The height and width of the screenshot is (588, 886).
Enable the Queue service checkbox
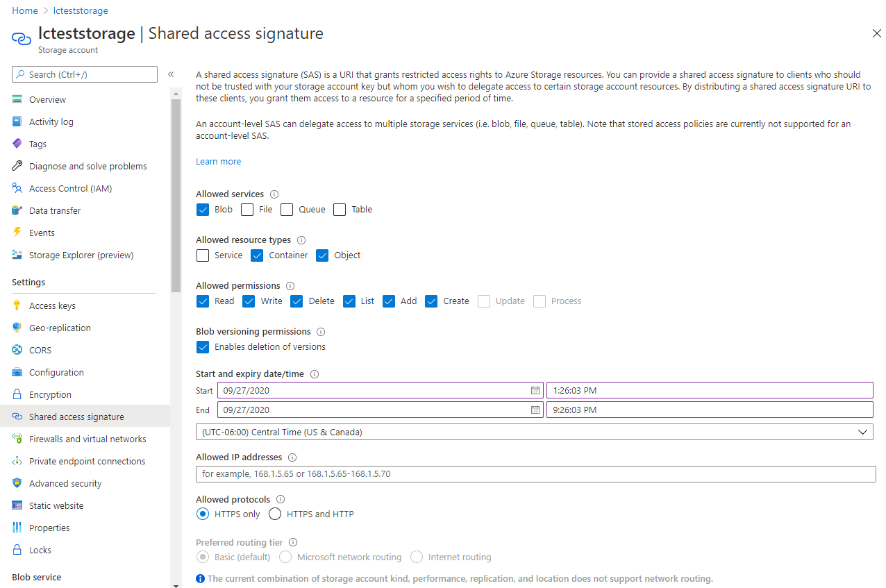287,210
